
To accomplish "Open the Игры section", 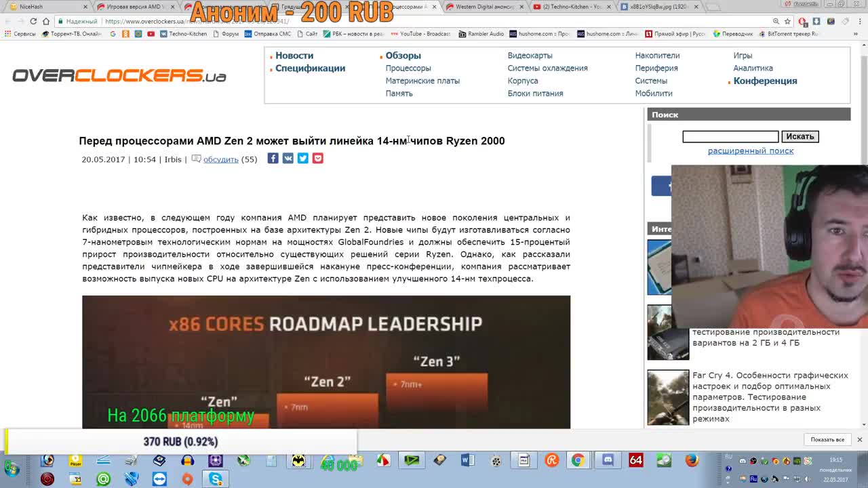I will [743, 56].
